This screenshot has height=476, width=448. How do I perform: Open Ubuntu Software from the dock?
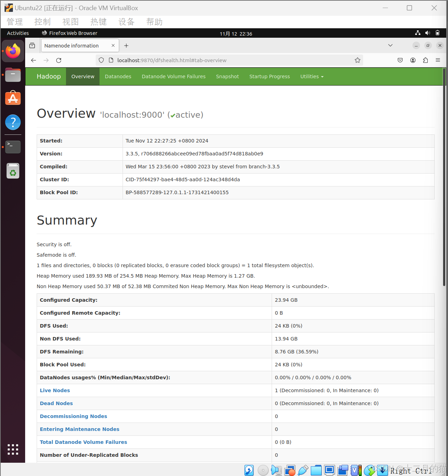13,98
